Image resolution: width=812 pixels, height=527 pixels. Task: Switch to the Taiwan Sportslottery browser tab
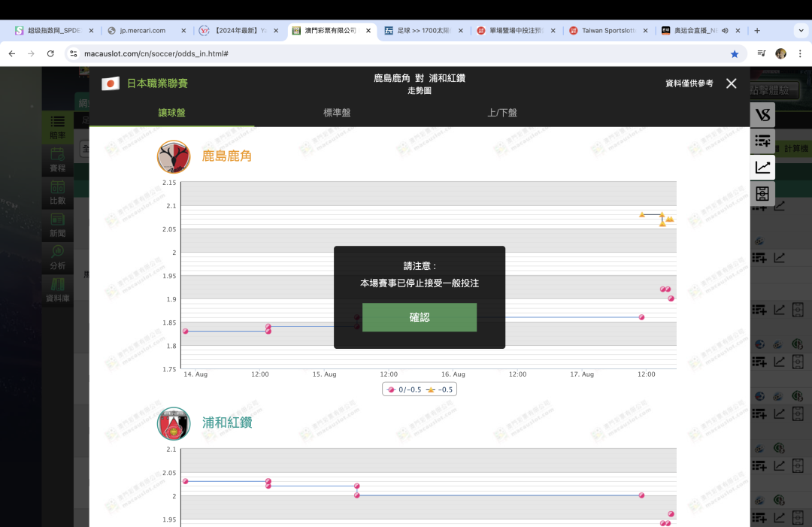(x=608, y=31)
